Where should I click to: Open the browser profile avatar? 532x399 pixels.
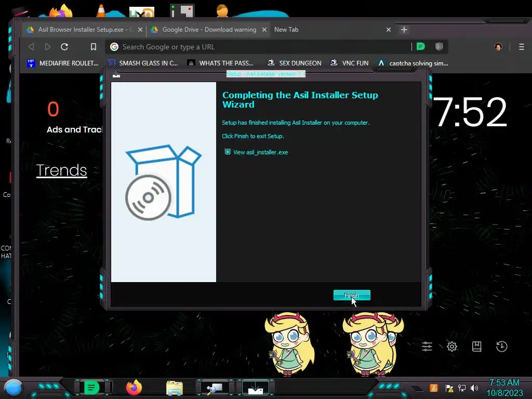pyautogui.click(x=498, y=47)
